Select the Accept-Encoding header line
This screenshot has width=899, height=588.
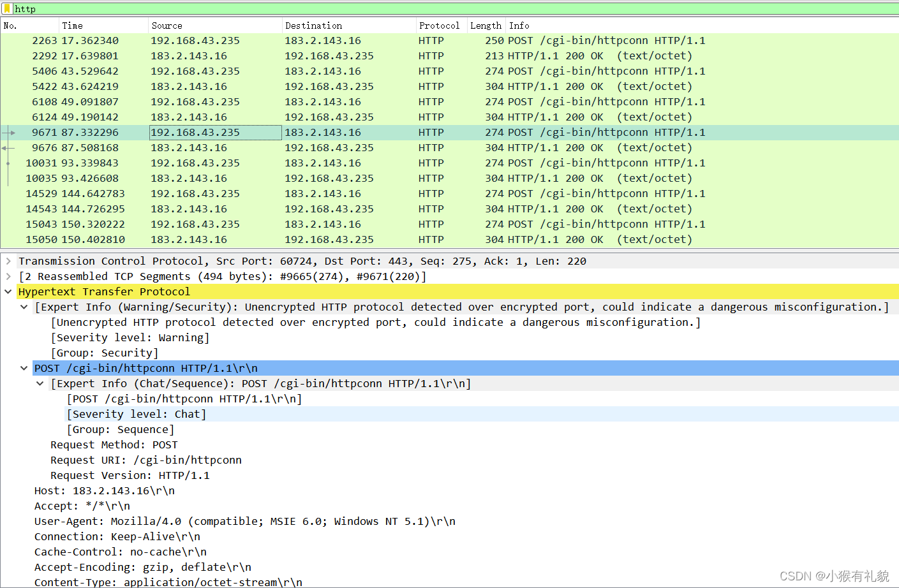coord(143,567)
